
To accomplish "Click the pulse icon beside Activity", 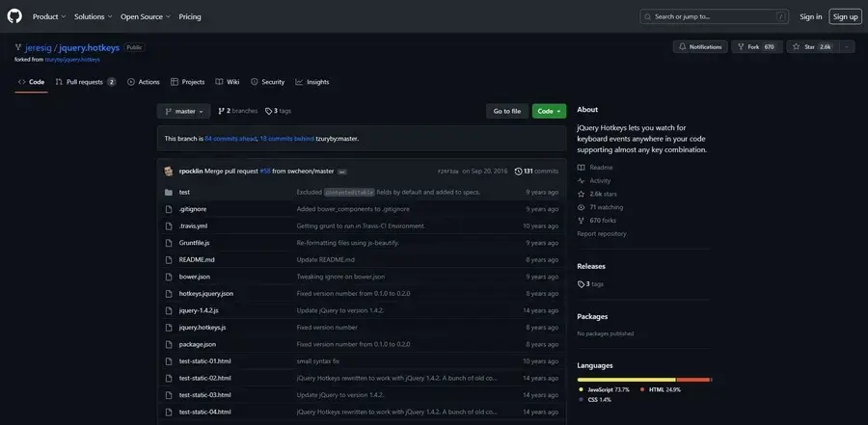I will (x=581, y=181).
